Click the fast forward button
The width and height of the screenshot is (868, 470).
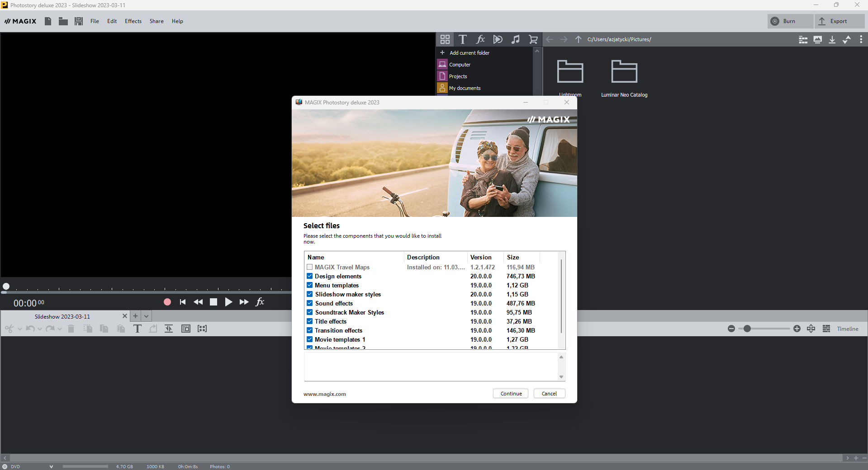pos(244,302)
